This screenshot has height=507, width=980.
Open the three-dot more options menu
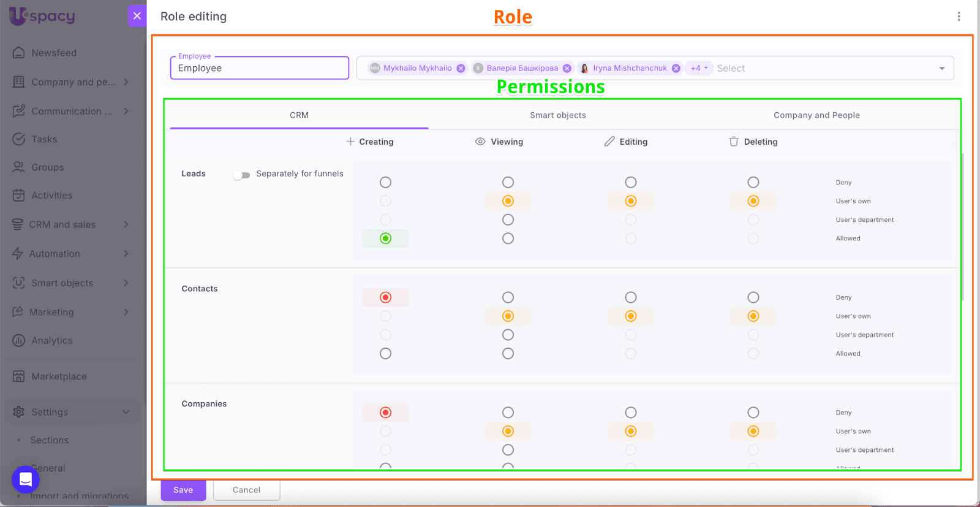tap(959, 17)
